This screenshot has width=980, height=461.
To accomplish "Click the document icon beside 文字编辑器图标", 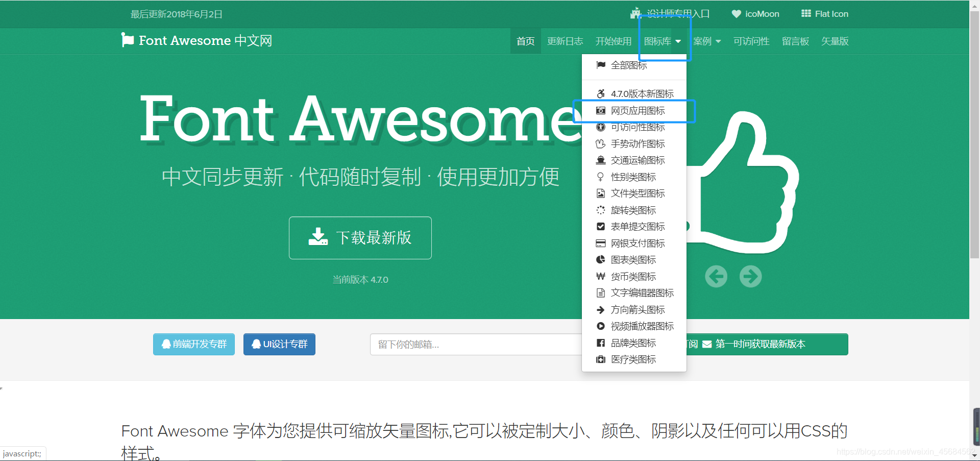I will [x=601, y=293].
